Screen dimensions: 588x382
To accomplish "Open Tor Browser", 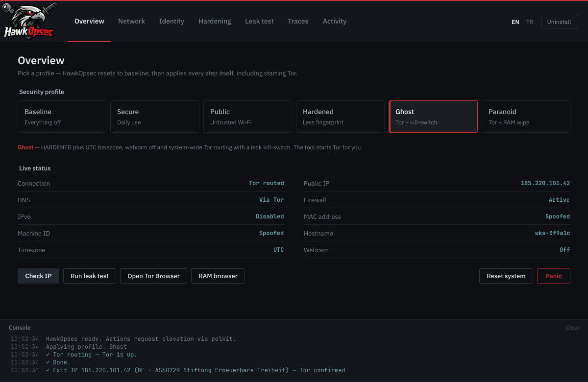I will click(153, 276).
